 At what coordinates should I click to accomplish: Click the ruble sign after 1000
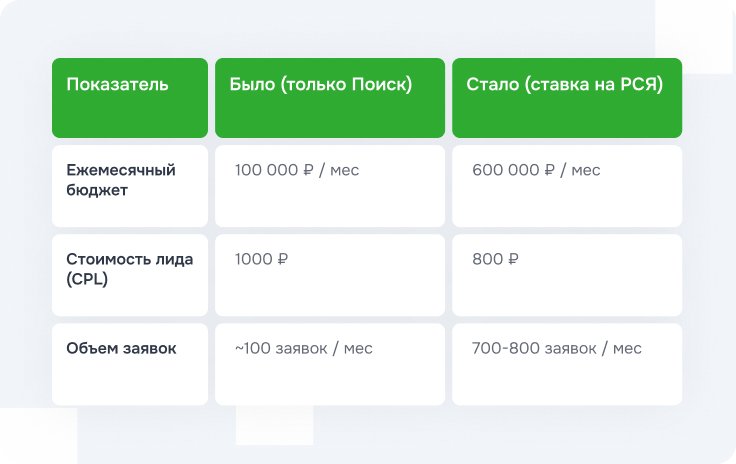point(283,259)
